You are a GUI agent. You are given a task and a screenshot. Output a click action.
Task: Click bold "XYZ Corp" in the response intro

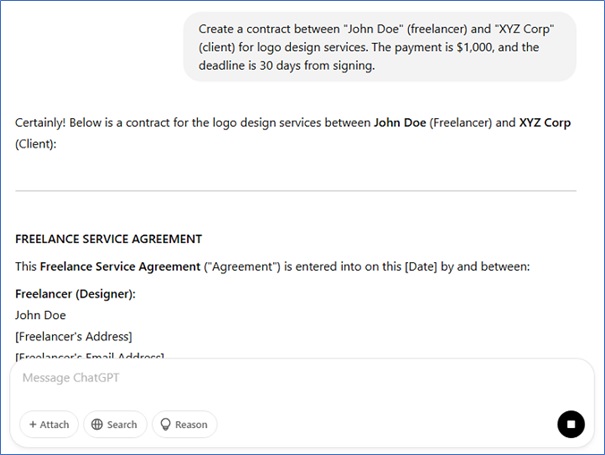(545, 124)
